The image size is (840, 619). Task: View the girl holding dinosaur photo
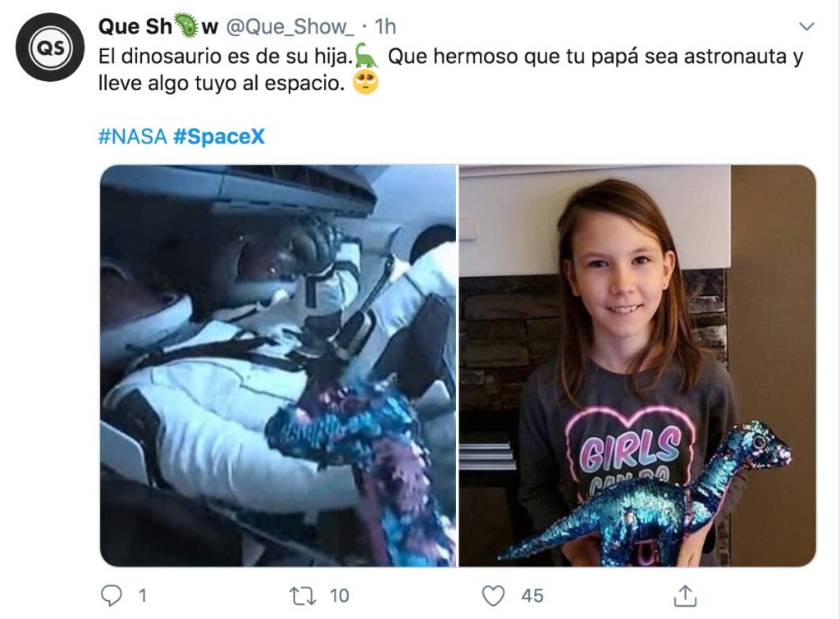pos(637,366)
